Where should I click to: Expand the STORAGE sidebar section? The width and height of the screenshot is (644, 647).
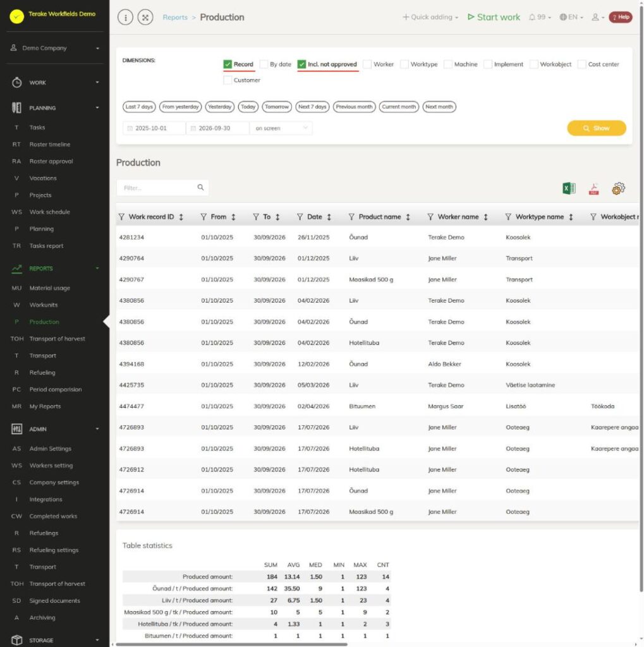pyautogui.click(x=55, y=641)
